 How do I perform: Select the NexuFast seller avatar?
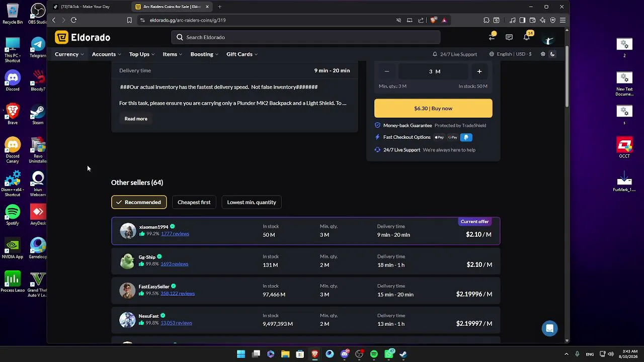tap(127, 320)
